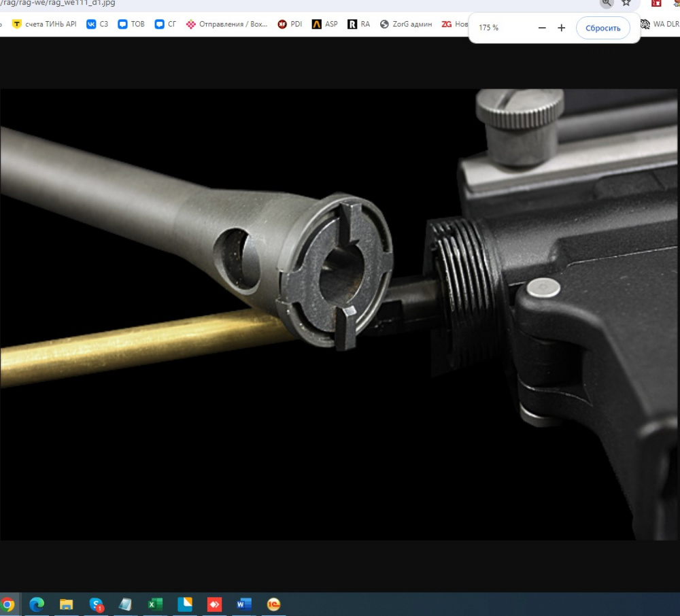Open the Notepad icon in the taskbar
680x616 pixels.
coord(125,604)
